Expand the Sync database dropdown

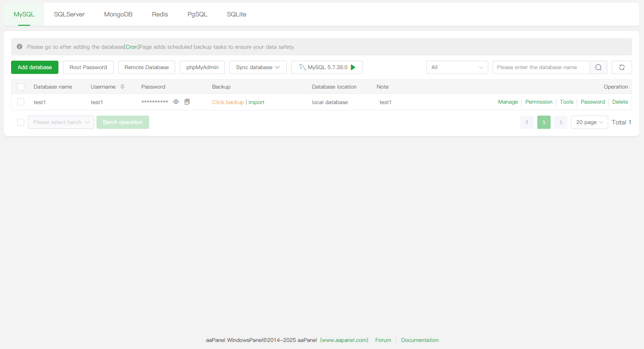pyautogui.click(x=258, y=67)
